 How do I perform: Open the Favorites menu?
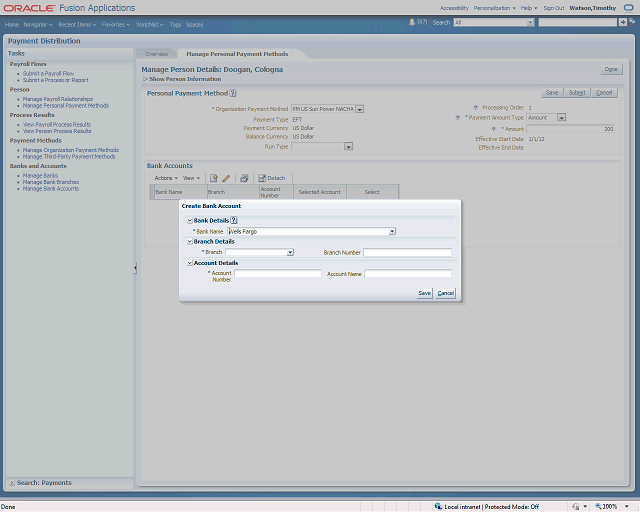point(116,24)
